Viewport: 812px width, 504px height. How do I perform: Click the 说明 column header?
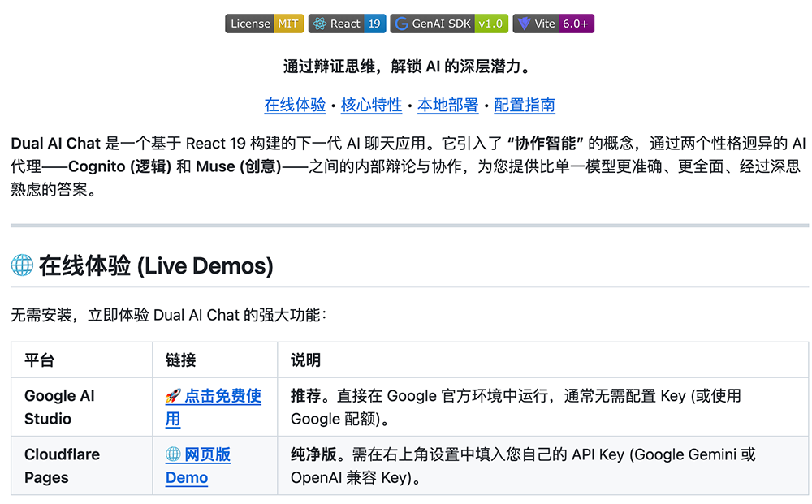coord(304,360)
